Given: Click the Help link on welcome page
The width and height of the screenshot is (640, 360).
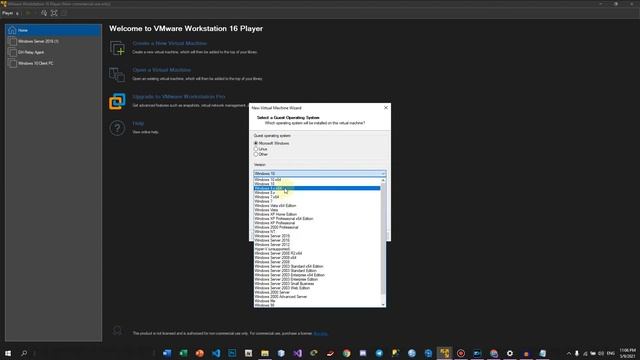Looking at the screenshot, I should pos(138,123).
